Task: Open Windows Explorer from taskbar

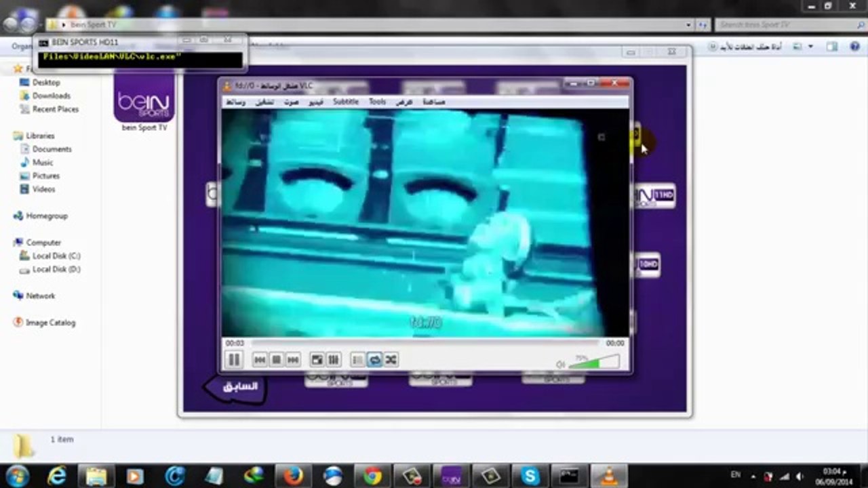Action: click(x=96, y=476)
